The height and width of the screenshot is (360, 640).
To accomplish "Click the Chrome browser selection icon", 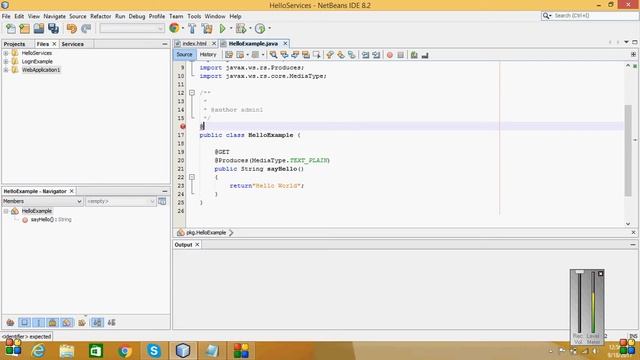I will [174, 28].
